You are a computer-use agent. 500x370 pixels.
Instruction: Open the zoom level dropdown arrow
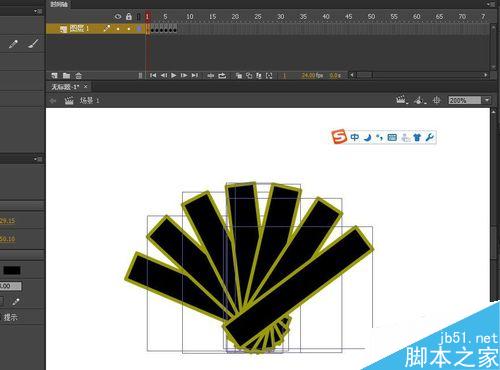[487, 100]
